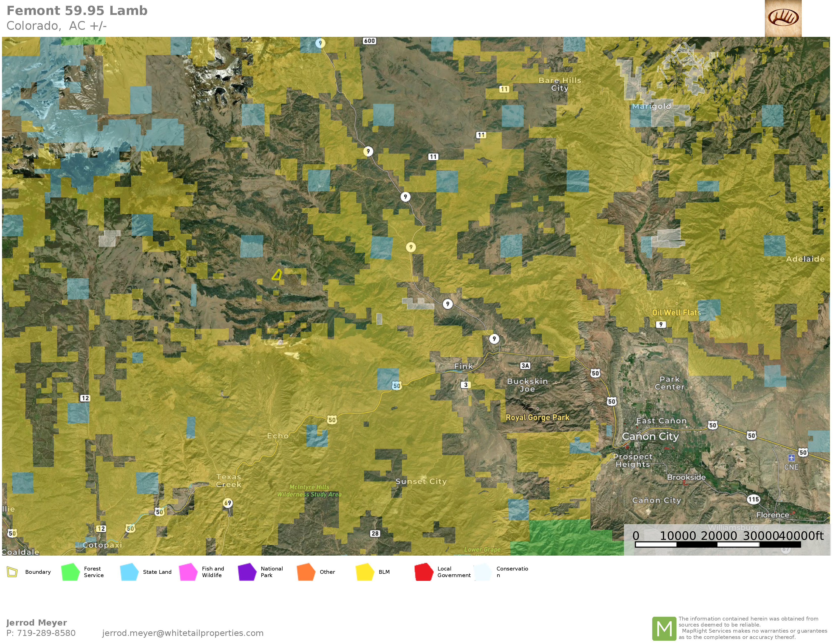Click the hospital marker above CNE
The image size is (833, 644).
click(791, 458)
